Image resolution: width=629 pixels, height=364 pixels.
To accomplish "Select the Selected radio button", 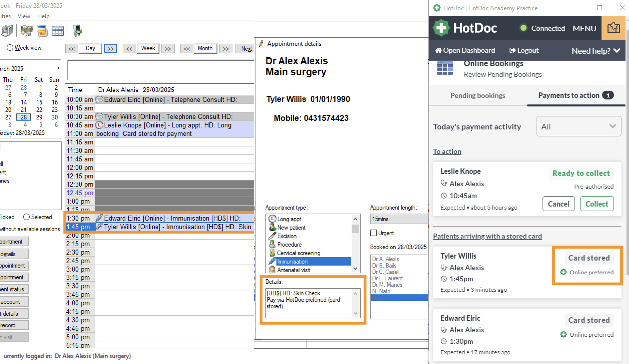I will coord(26,217).
